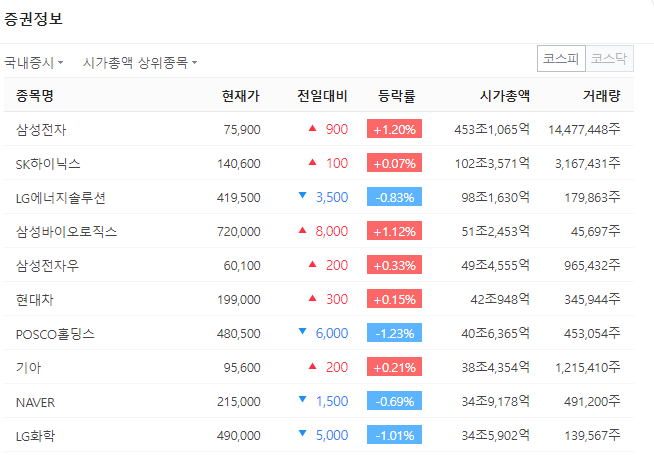Open the 삼성전자우 stock link
This screenshot has width=654, height=455.
[x=47, y=266]
